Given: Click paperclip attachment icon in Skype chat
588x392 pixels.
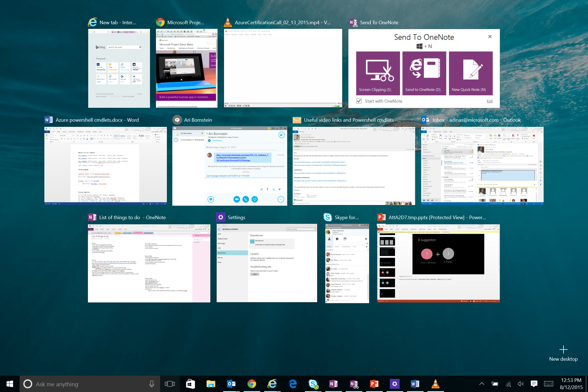Looking at the screenshot, I should point(261,189).
